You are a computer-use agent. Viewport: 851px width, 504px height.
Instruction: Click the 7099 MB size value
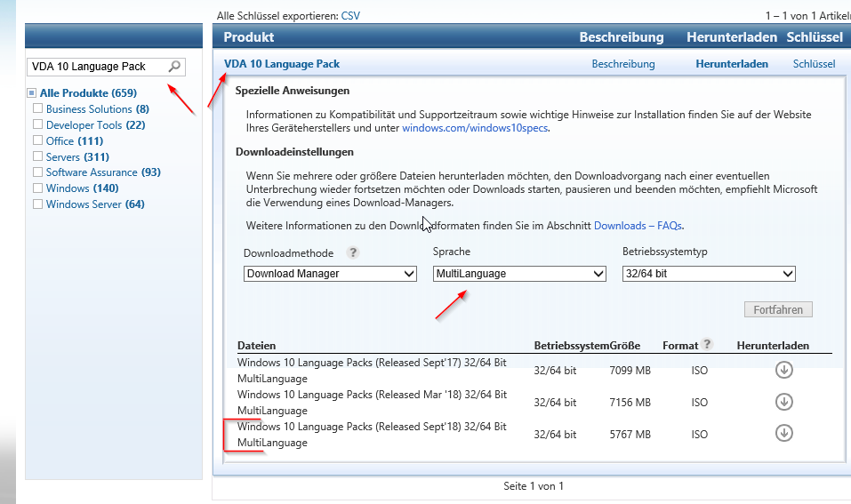[x=630, y=371]
